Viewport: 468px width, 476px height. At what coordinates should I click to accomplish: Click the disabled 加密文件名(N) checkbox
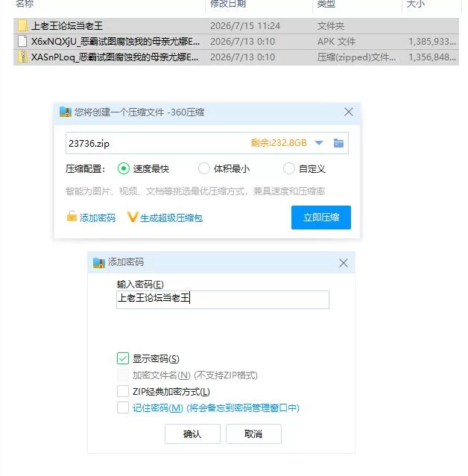point(123,375)
